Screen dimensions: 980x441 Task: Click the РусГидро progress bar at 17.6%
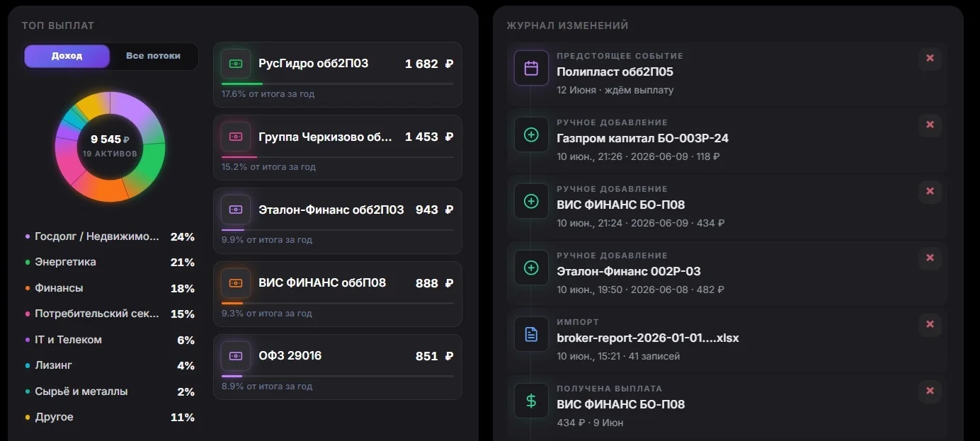click(337, 84)
